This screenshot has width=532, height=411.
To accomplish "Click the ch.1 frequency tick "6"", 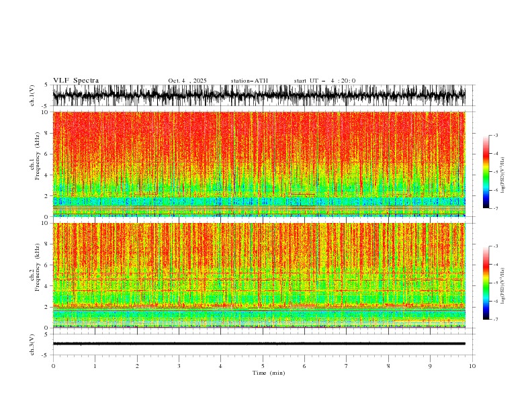I will pyautogui.click(x=47, y=154).
